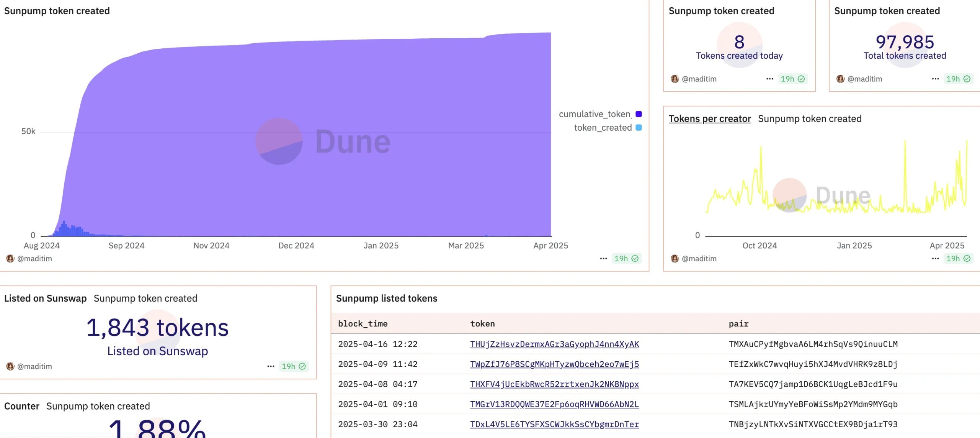The width and height of the screenshot is (980, 438).
Task: Click the block_time column header
Action: click(362, 324)
